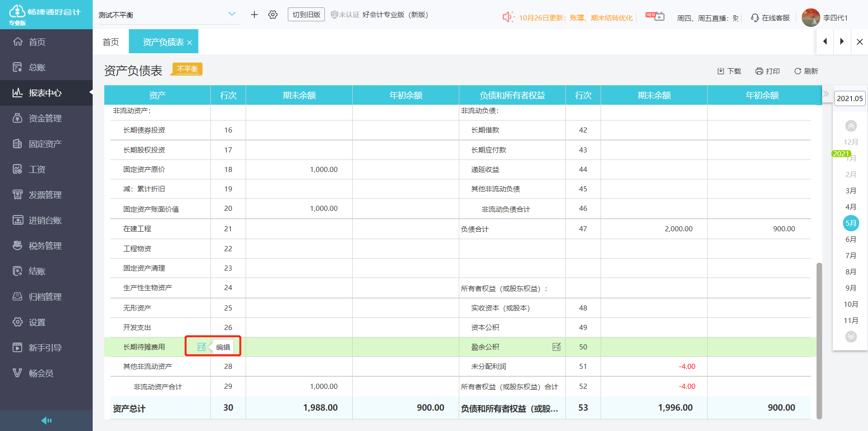This screenshot has width=868, height=431.
Task: Select 报表中心 in the sidebar
Action: pos(46,93)
